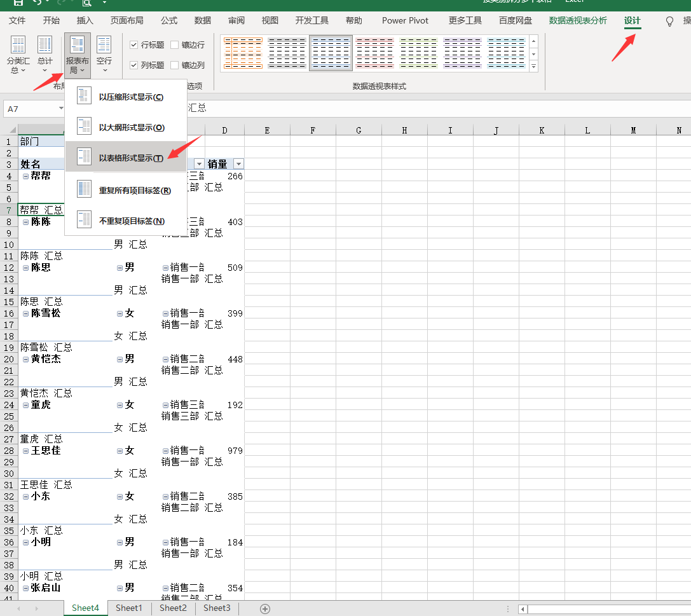Collapse 销售三部 group in row 24
691x616 pixels.
[x=165, y=406]
